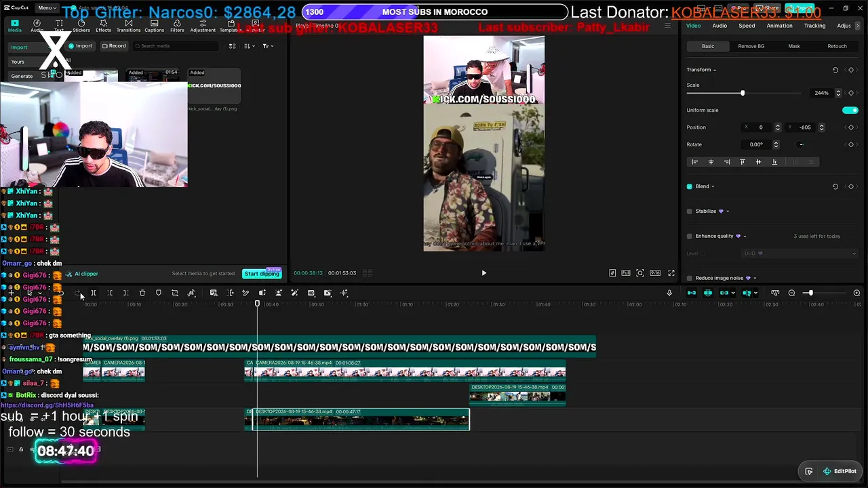Click the align bottom icon
Image resolution: width=868 pixels, height=488 pixels.
pos(774,162)
